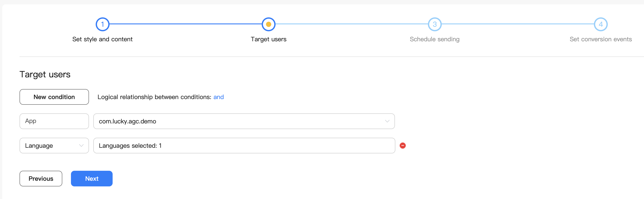Go to the 'Set style and content' step label
644x199 pixels.
[x=102, y=39]
